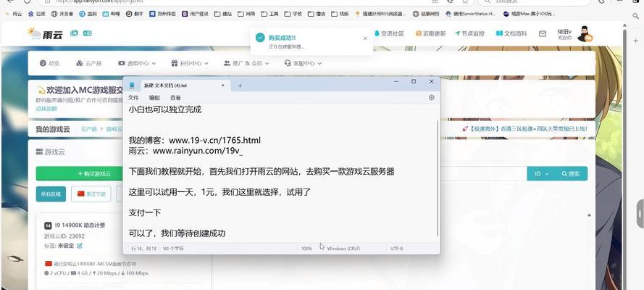Open the 开发者 bookmark
Screen dimensions: 644x290
62,14
